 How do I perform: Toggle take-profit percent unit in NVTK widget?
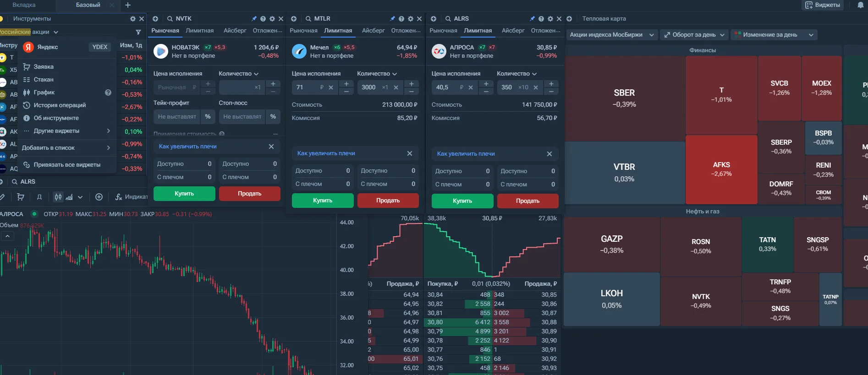tap(208, 117)
